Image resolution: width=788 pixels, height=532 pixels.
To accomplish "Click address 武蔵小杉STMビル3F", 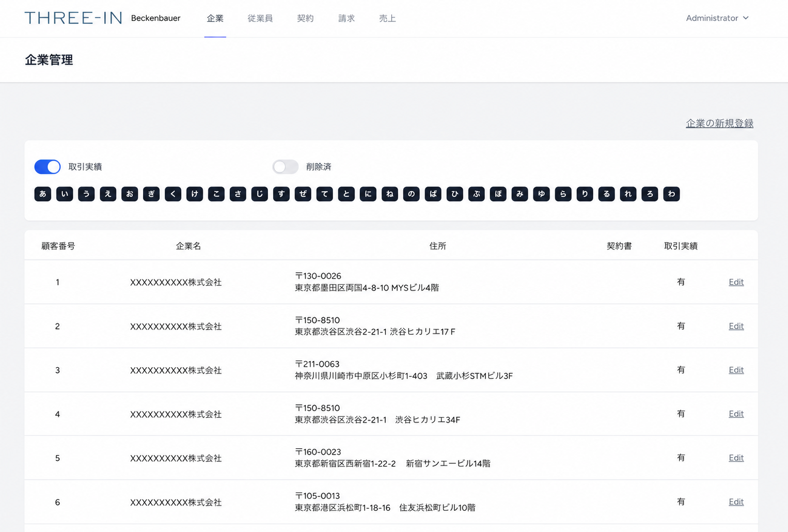I will [x=475, y=375].
